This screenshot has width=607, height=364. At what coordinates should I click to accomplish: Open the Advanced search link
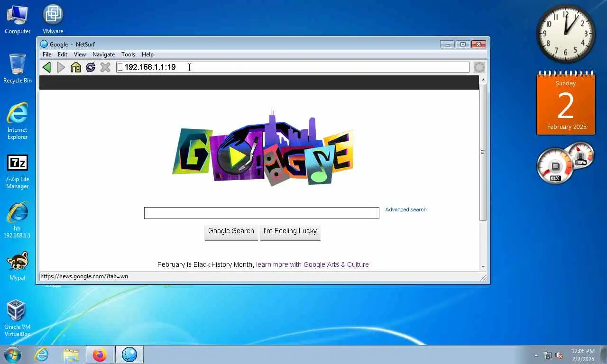406,209
